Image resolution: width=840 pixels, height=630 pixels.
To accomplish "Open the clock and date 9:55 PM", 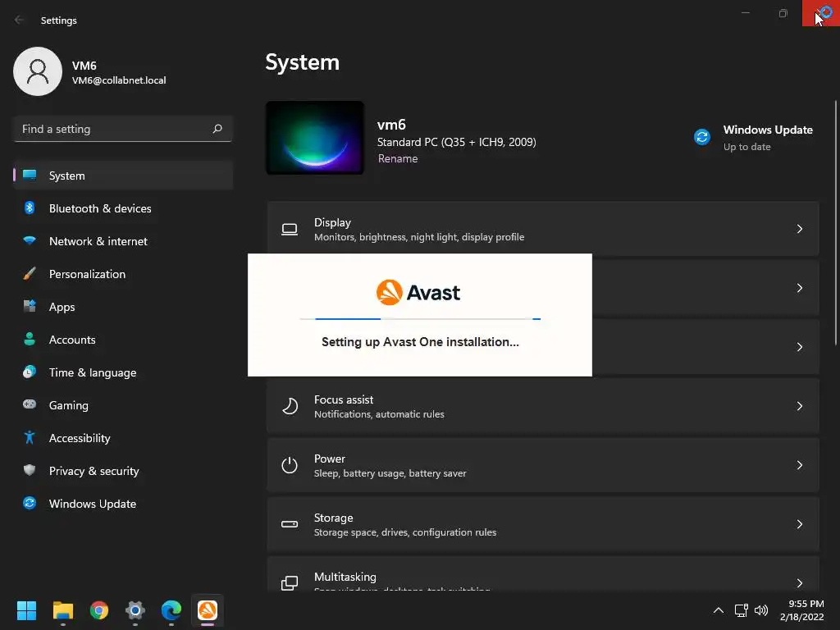I will [802, 610].
